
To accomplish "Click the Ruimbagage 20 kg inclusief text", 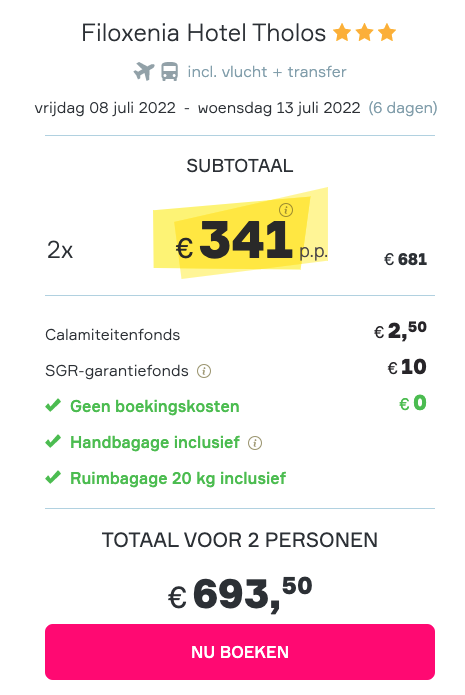I will (x=178, y=478).
